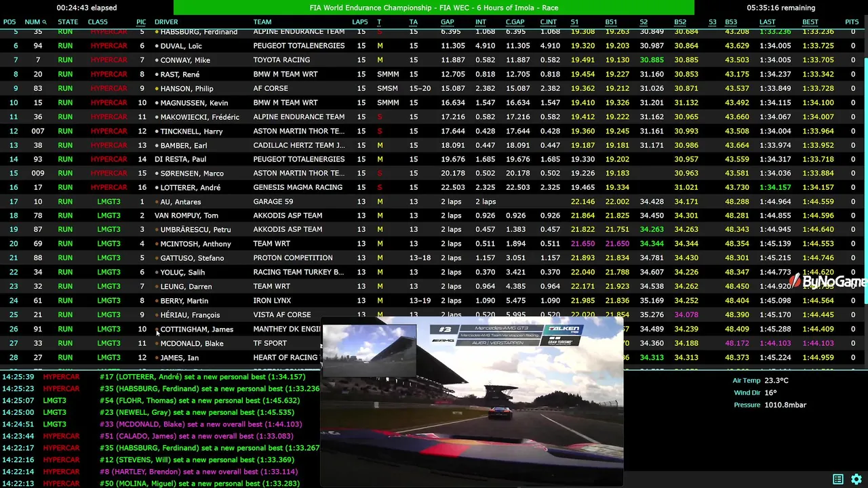Select driver 'CONWAY, Mike'
The image size is (868, 488).
[185, 60]
